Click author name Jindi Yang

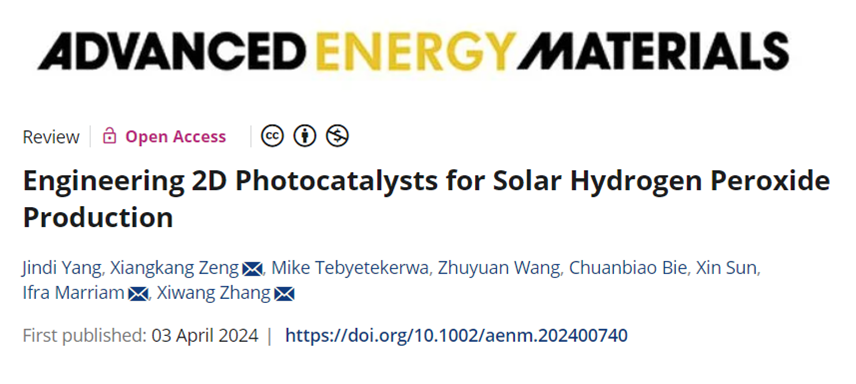tap(61, 268)
